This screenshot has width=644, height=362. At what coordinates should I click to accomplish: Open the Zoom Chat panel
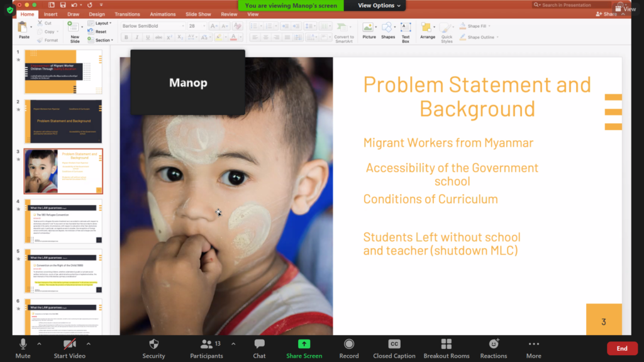point(259,348)
